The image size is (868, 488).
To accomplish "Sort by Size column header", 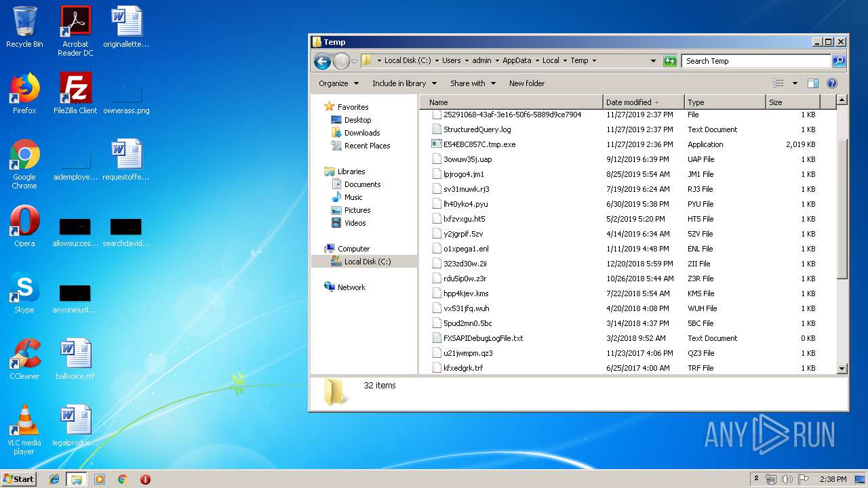I will pyautogui.click(x=793, y=102).
